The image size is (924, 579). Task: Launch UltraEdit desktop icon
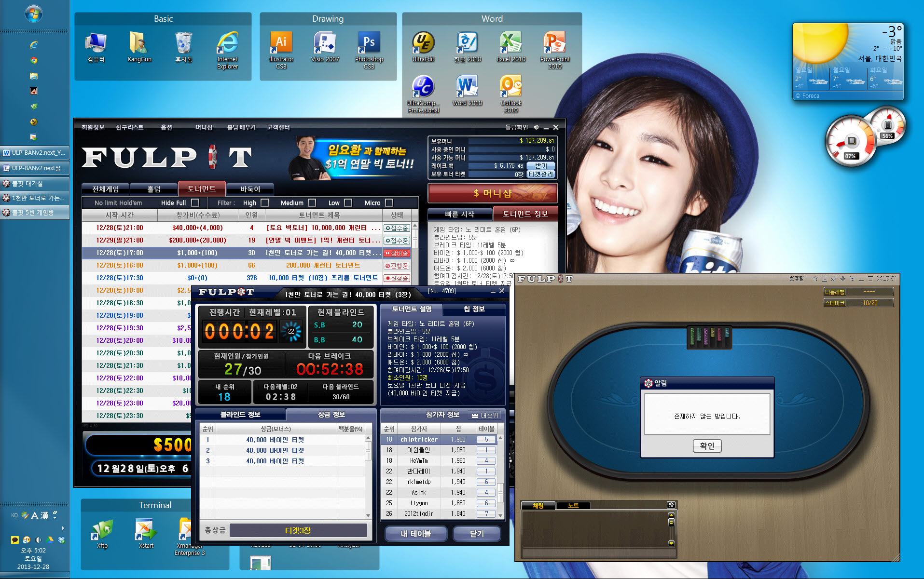coord(424,47)
